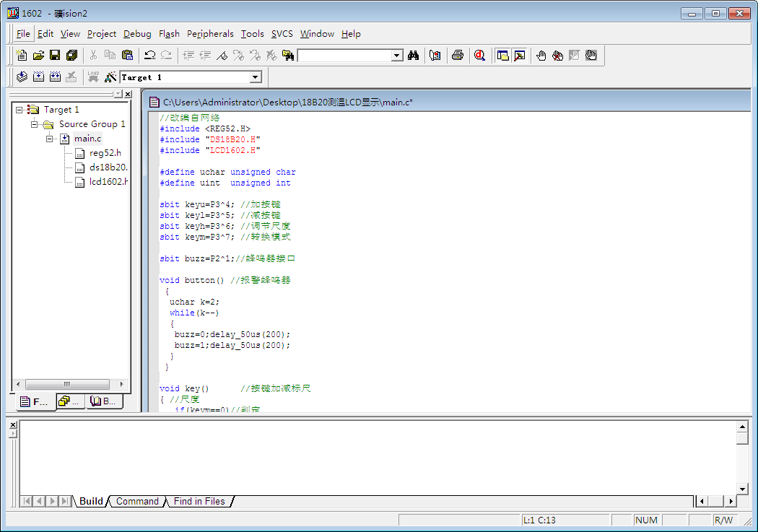Click the Print icon

pos(458,56)
